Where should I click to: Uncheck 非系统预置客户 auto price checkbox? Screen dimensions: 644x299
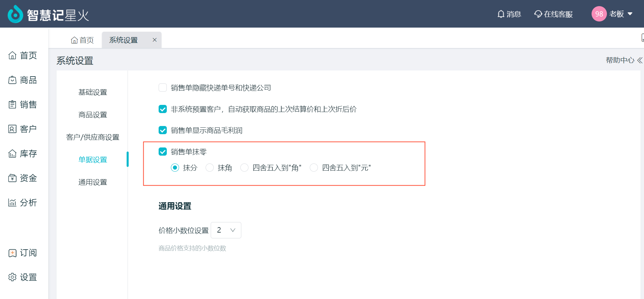[x=163, y=109]
